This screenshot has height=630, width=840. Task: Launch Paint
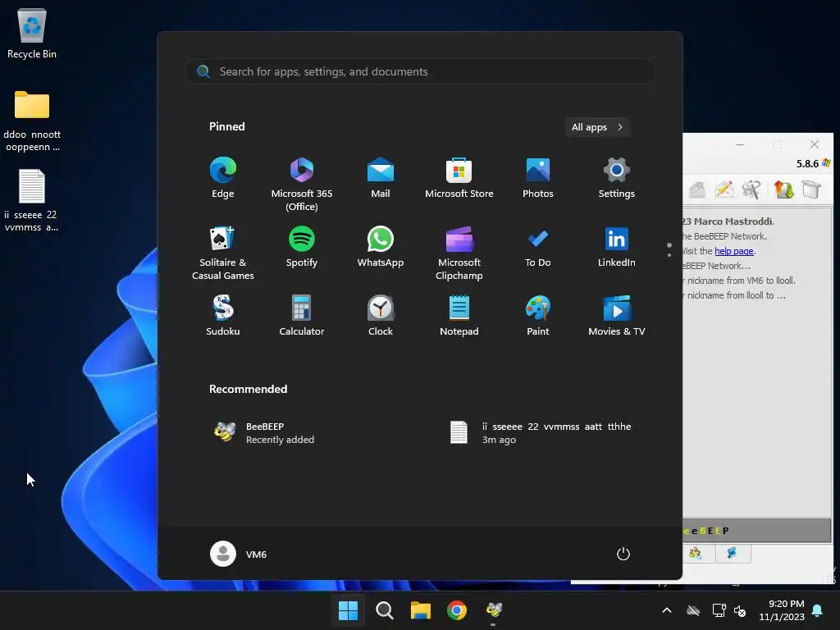pos(538,316)
